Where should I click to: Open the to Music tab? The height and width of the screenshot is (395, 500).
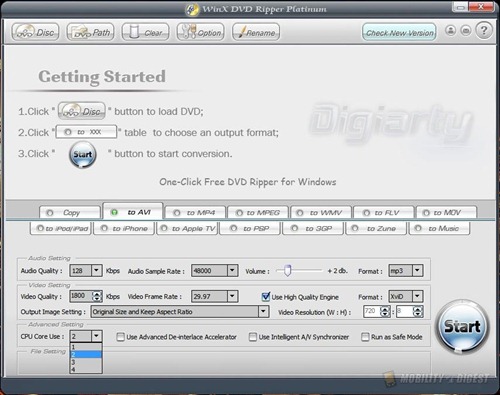tap(439, 228)
